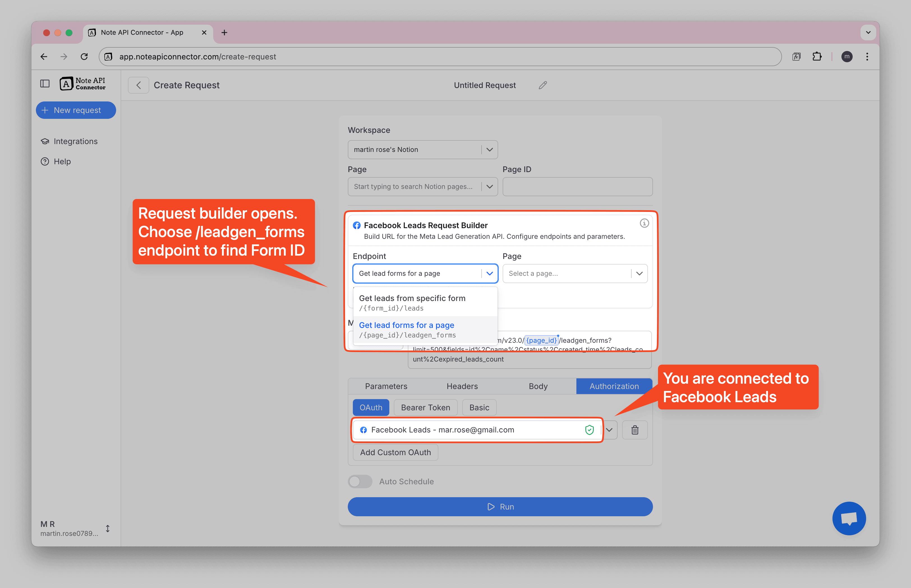The width and height of the screenshot is (911, 588).
Task: Select the Bearer Token auth type
Action: tap(425, 408)
